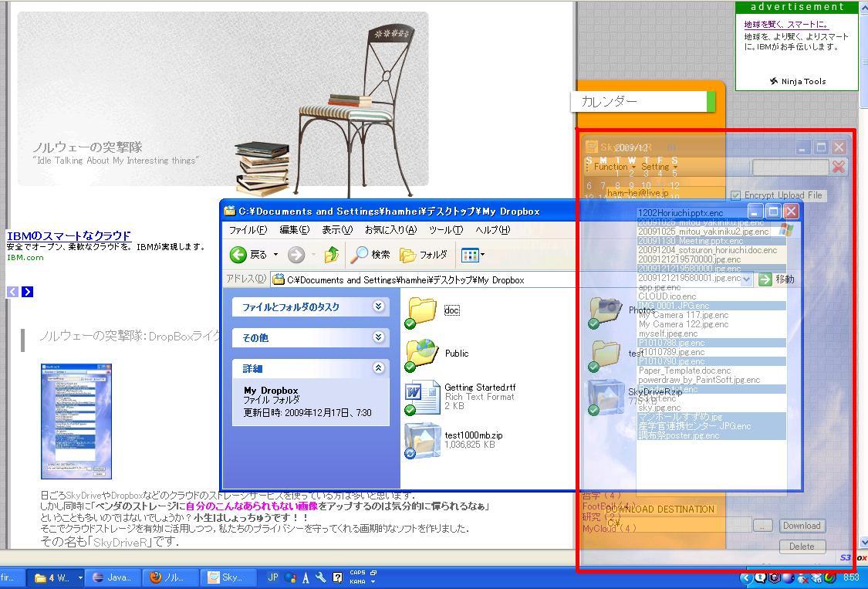Toggle CAPS in the language bar
868x589 pixels.
[x=357, y=573]
